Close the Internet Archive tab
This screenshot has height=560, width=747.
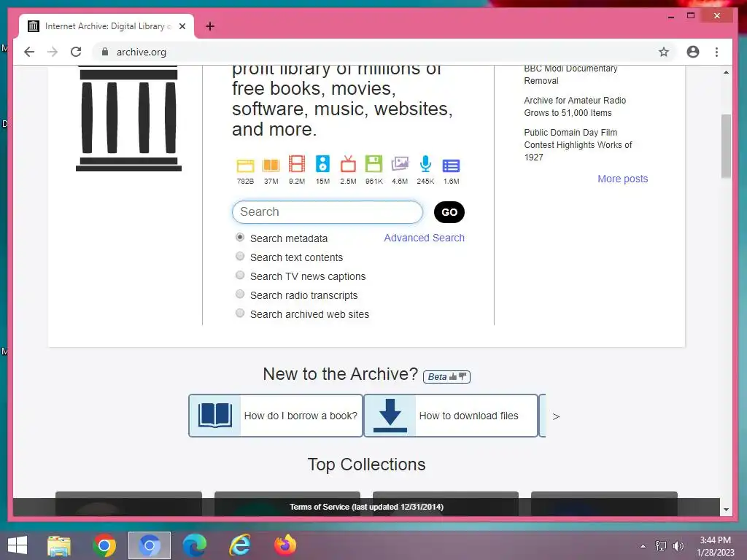pyautogui.click(x=182, y=26)
